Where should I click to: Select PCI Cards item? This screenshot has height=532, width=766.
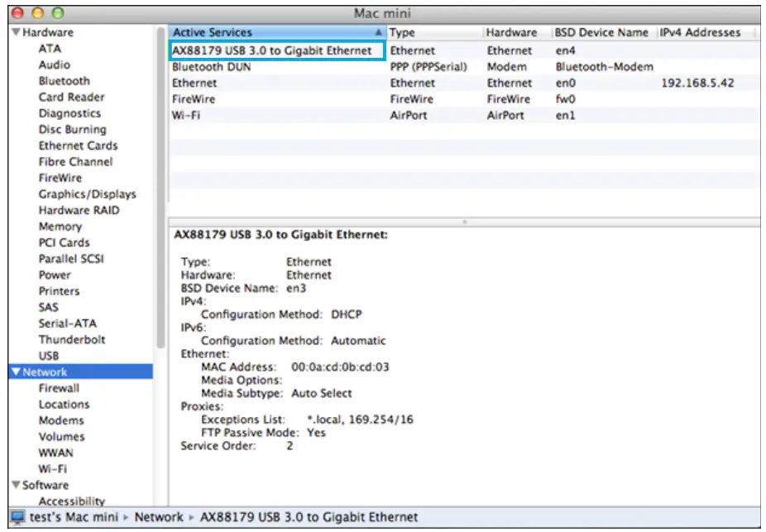[64, 242]
